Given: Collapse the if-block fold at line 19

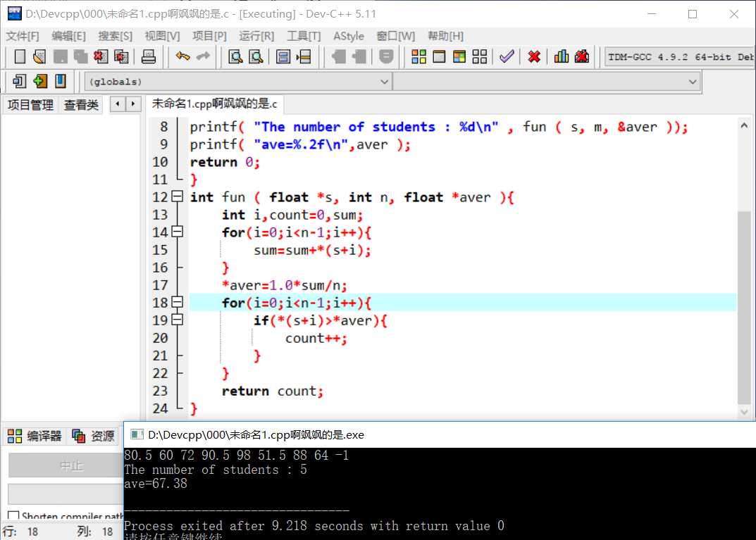Looking at the screenshot, I should click(x=178, y=320).
